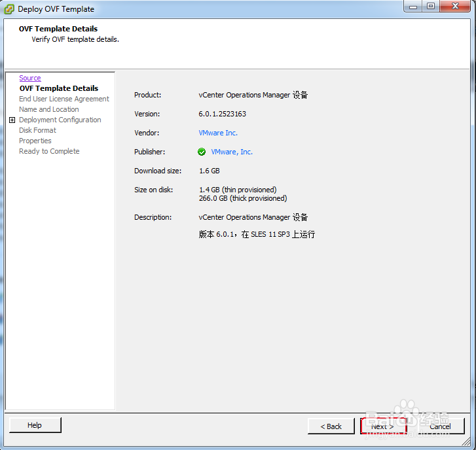Click the 266.0 GB (thick provisioned) text
The height and width of the screenshot is (450, 476).
coord(243,198)
